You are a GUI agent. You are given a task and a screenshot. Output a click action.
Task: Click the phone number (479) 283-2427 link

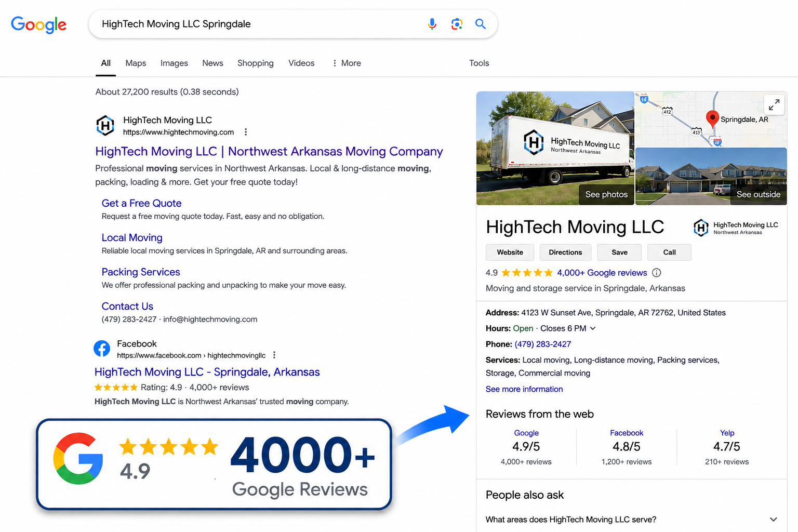point(543,344)
